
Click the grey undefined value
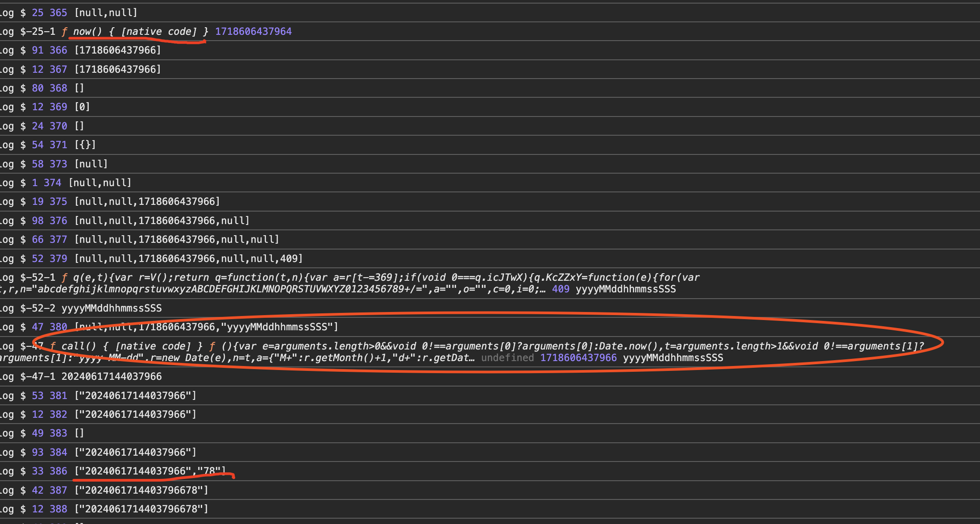coord(507,358)
